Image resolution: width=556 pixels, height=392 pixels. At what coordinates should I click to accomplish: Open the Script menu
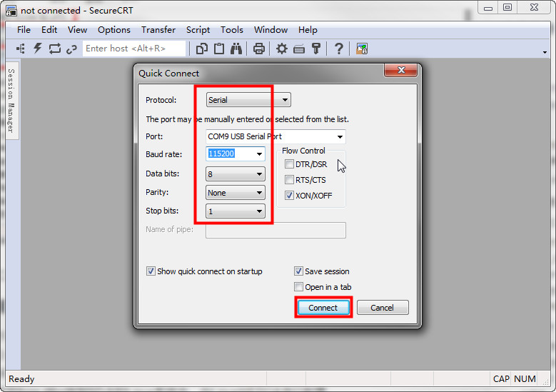click(x=198, y=30)
